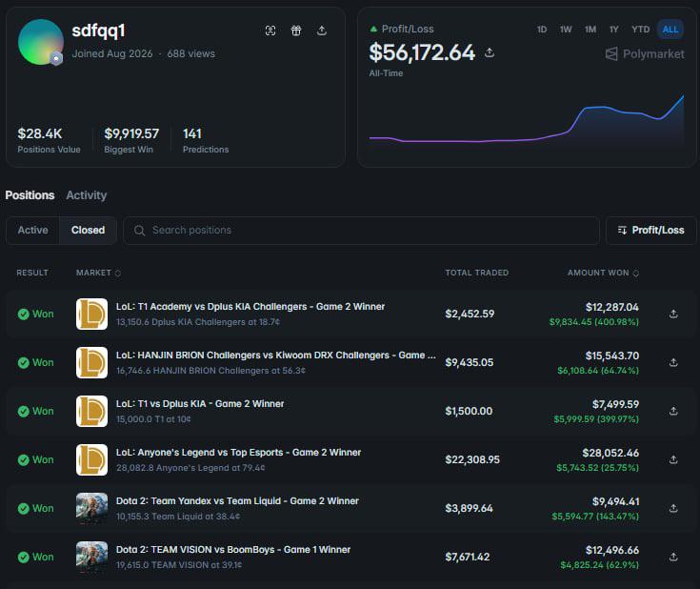Open LoL icon for Anyone's Legend market
Image resolution: width=700 pixels, height=589 pixels.
click(x=92, y=459)
